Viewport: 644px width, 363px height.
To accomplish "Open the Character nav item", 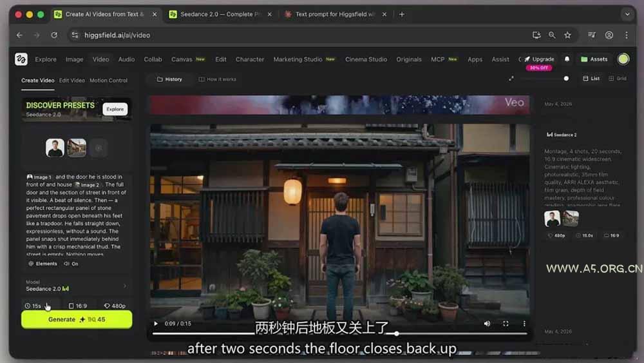I will pyautogui.click(x=250, y=59).
